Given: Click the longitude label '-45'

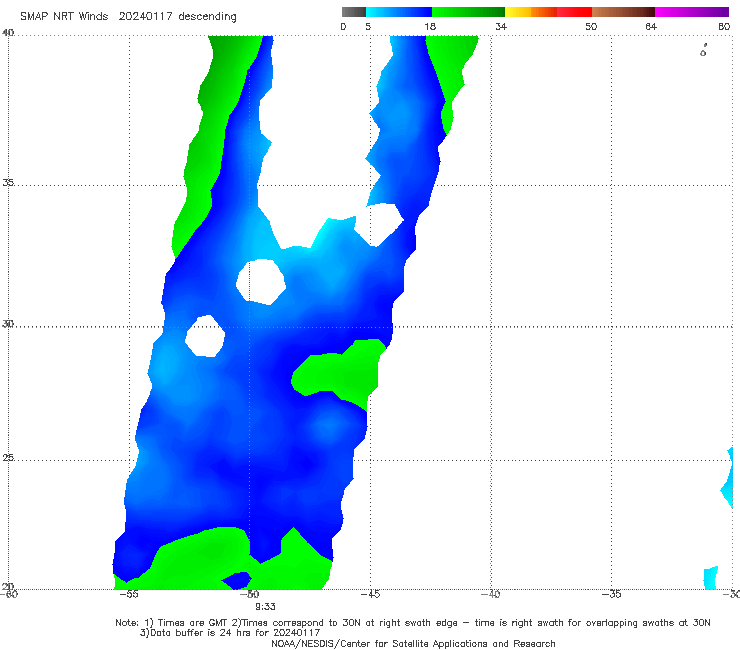Looking at the screenshot, I should (x=370, y=594).
